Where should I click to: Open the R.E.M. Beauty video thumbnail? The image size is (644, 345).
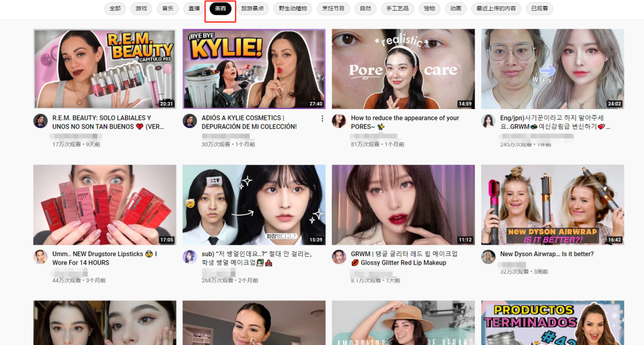105,69
